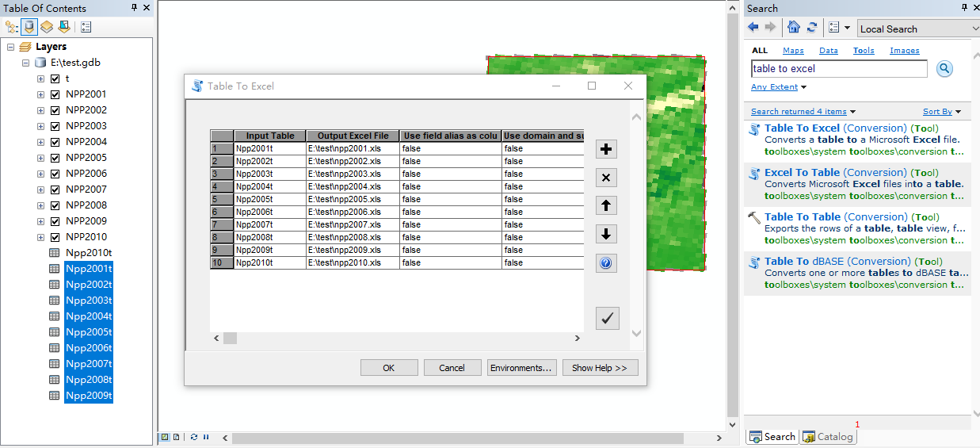Viewport: 980px width, 448px height.
Task: Add a new row in batch grid
Action: (606, 149)
